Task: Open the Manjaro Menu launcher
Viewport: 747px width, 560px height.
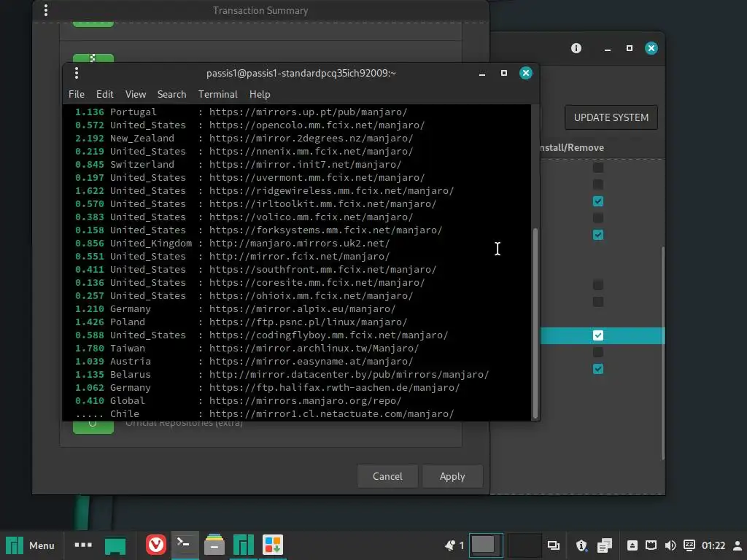Action: pos(30,545)
